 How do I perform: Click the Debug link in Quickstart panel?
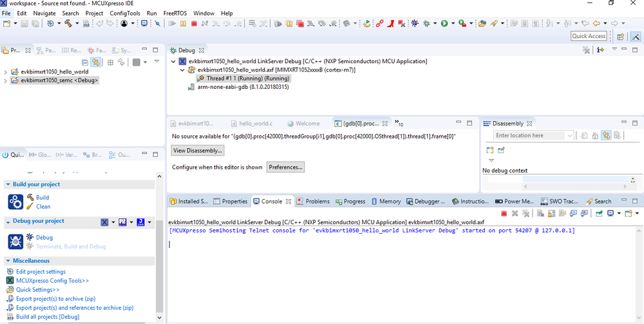click(x=44, y=237)
